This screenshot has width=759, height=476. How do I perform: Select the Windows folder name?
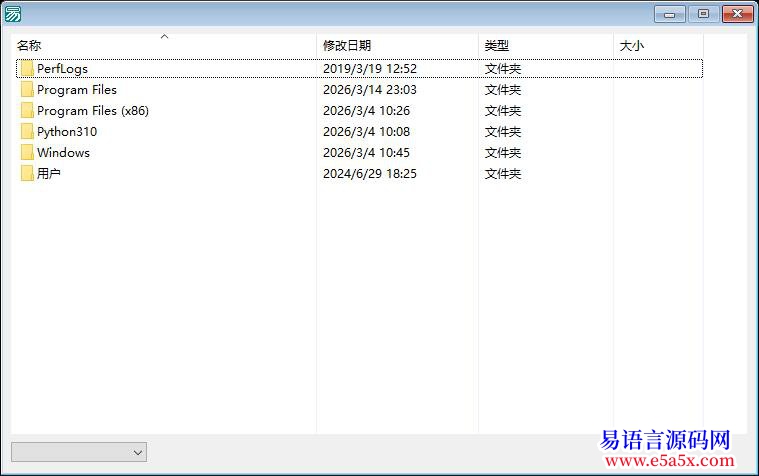click(x=63, y=153)
